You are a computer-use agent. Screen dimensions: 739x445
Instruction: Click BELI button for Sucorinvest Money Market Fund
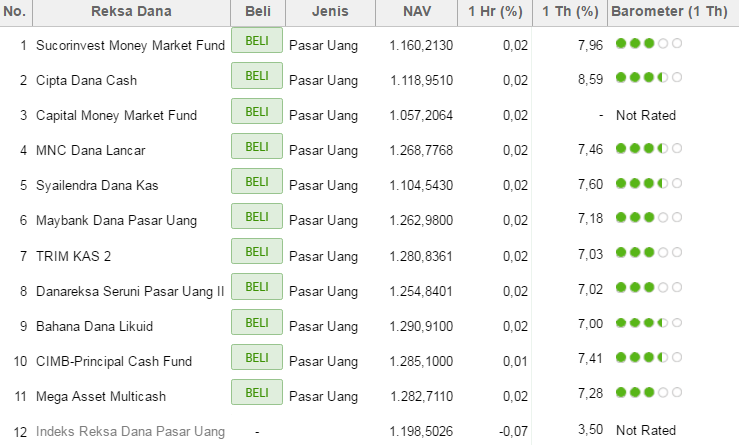[x=257, y=42]
